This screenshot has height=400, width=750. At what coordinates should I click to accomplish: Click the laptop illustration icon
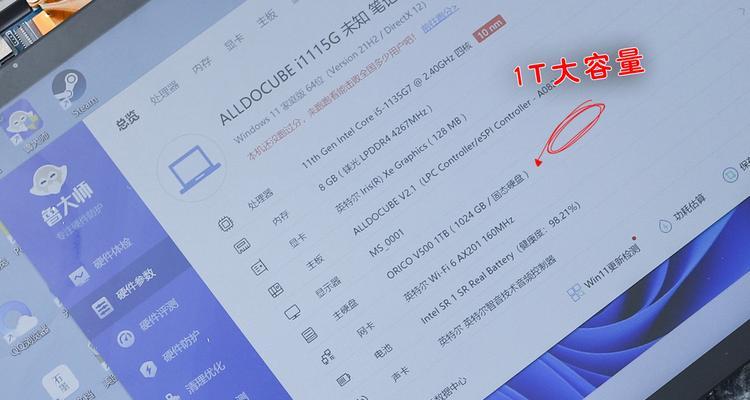pos(193,168)
